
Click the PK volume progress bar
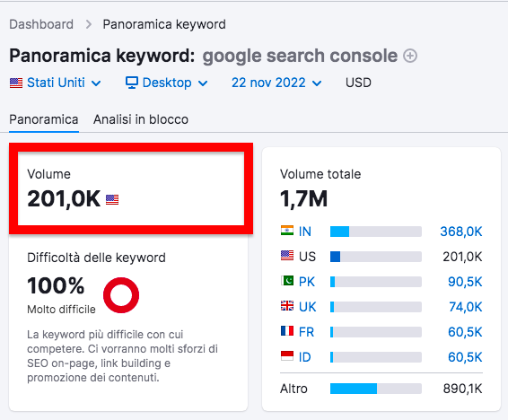(x=376, y=282)
